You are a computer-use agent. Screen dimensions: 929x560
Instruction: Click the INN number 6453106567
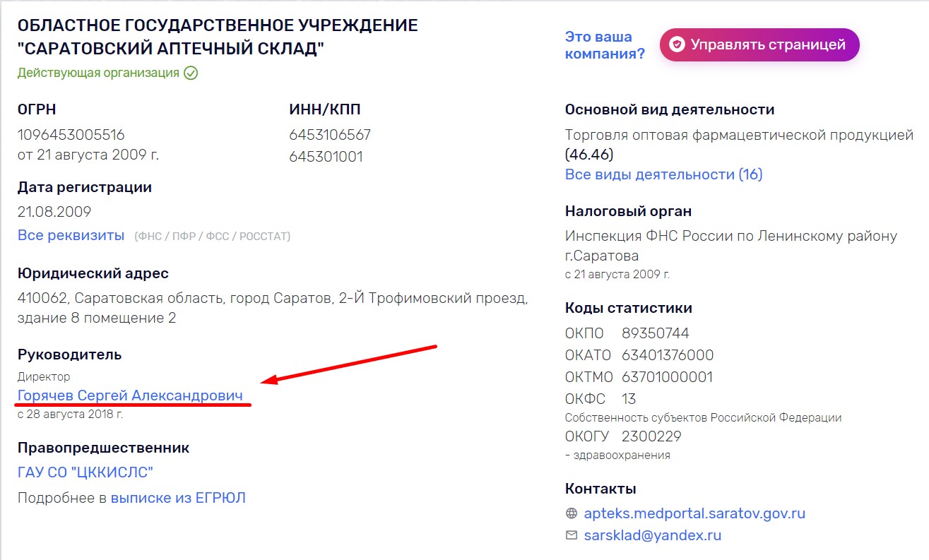pyautogui.click(x=330, y=134)
